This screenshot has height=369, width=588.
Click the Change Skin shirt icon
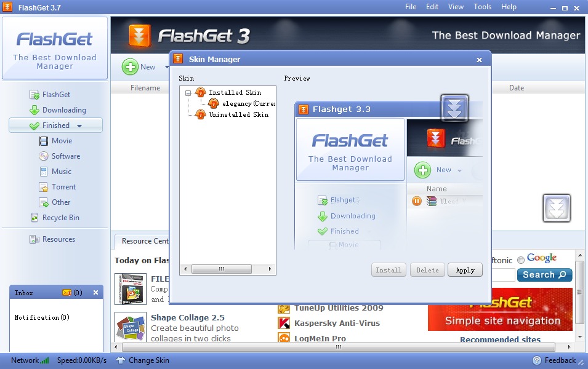121,360
